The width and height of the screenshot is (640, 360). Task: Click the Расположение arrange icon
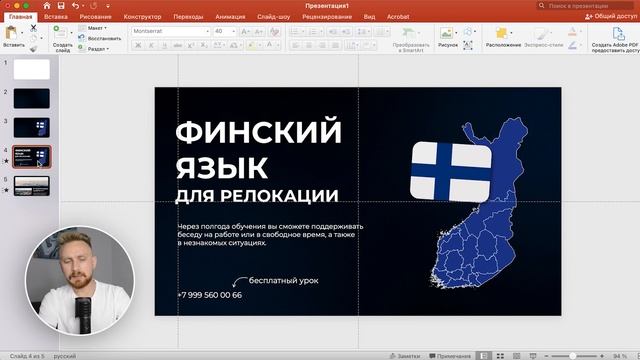(x=502, y=33)
